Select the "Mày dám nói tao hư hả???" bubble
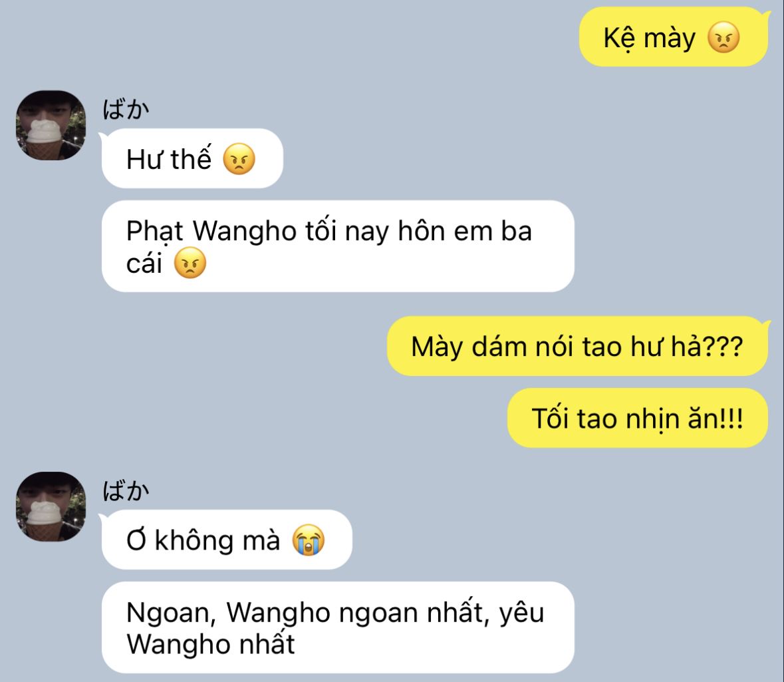This screenshot has height=682, width=784. [x=577, y=346]
